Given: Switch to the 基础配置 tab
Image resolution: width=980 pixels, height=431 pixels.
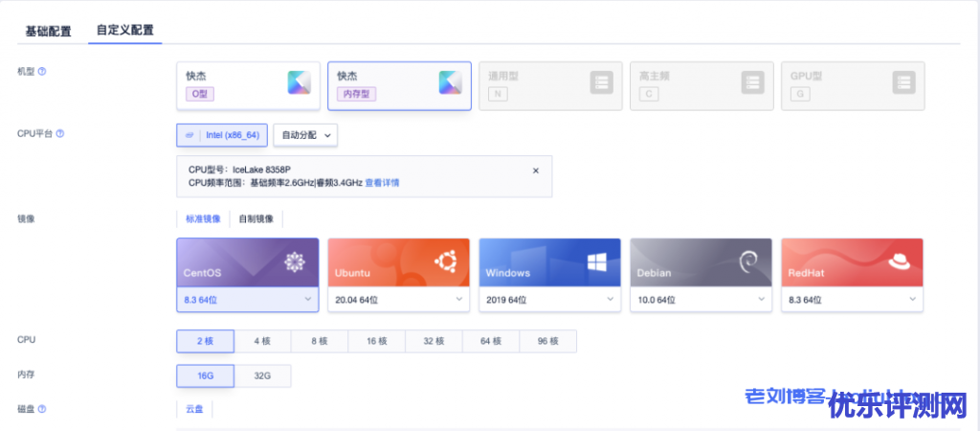Looking at the screenshot, I should (48, 31).
